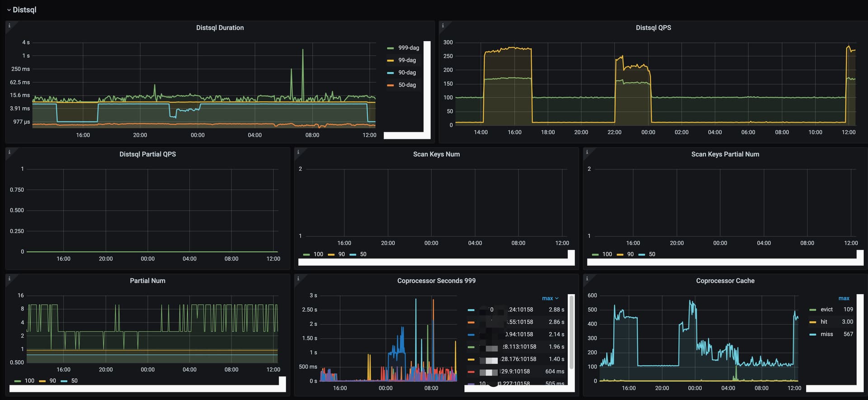Click the Coprocessor Cache panel info icon
Screen dimensions: 868x400
click(587, 279)
